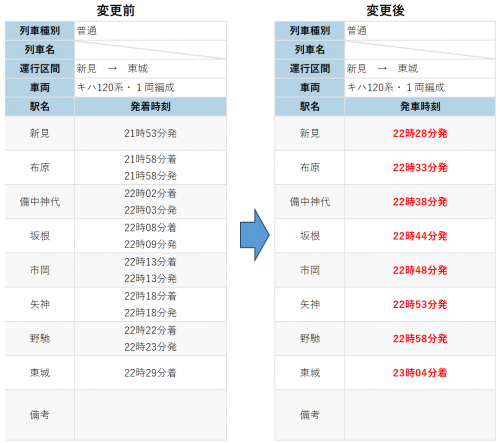The width and height of the screenshot is (500, 443).
Task: Click the キハ120系 vehicle cell in the left table
Action: coord(150,88)
